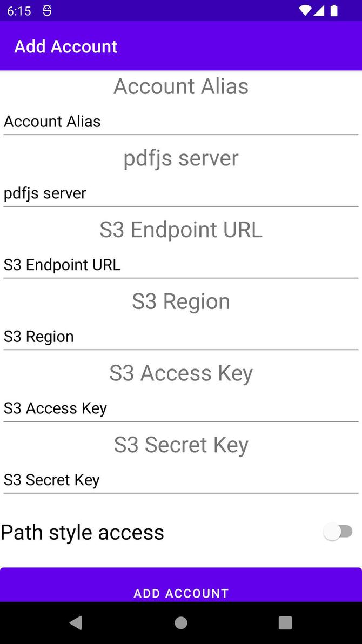
Task: Tap the Account Alias input field
Action: (x=181, y=121)
